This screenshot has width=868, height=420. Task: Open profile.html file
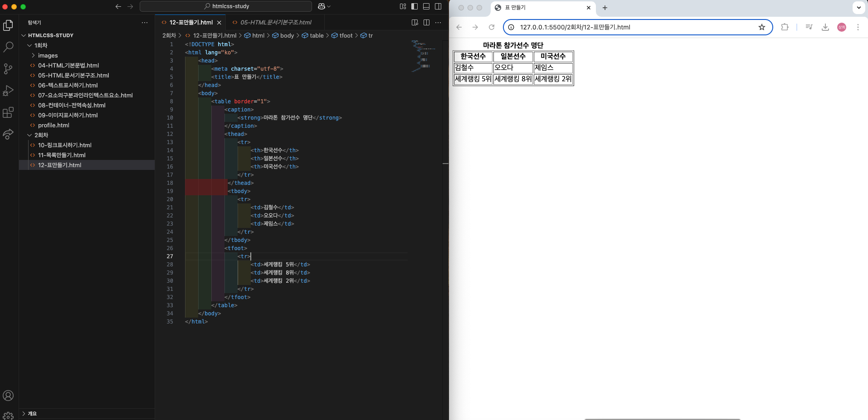[x=54, y=125]
